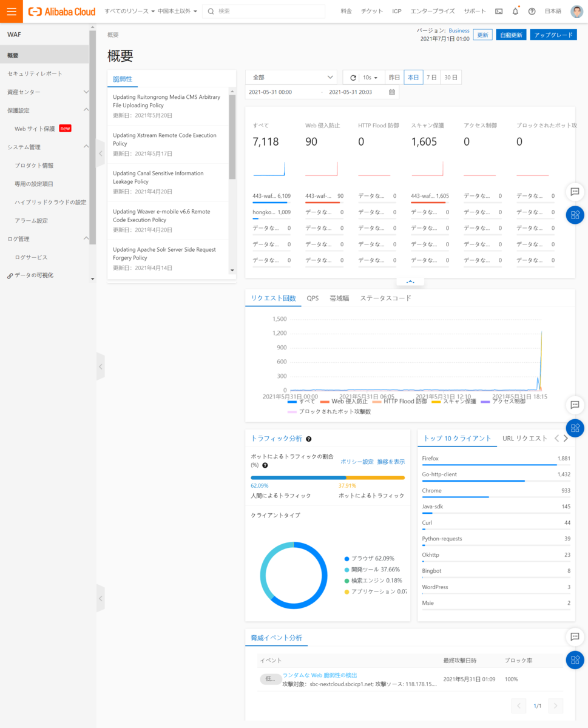Open チケット in top navigation
Screen dimensions: 588x728
point(372,12)
